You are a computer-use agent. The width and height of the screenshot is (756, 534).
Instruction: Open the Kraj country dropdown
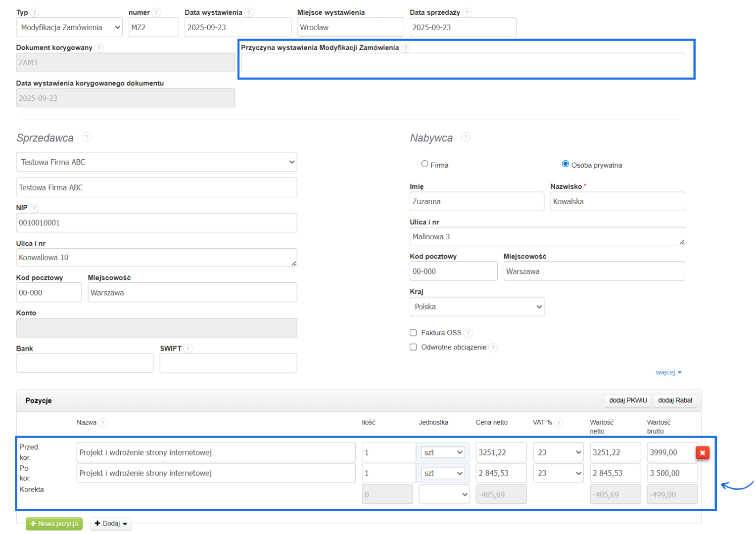[477, 307]
